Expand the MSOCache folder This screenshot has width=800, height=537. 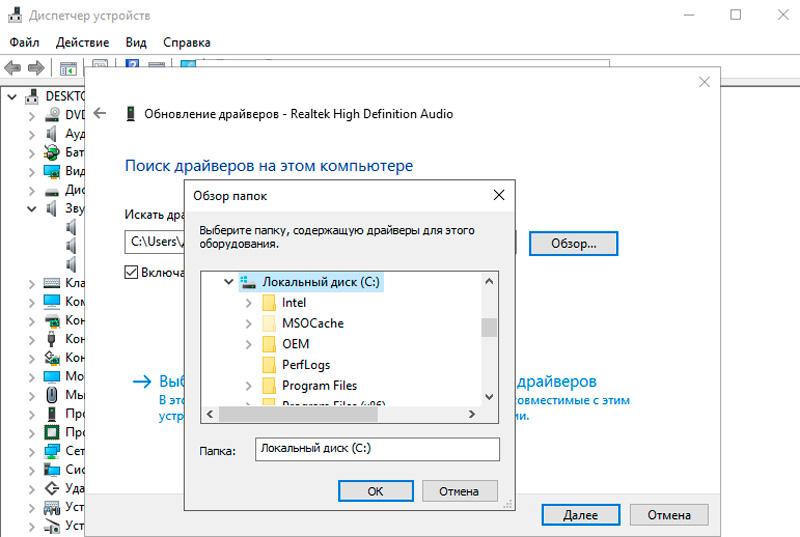248,324
